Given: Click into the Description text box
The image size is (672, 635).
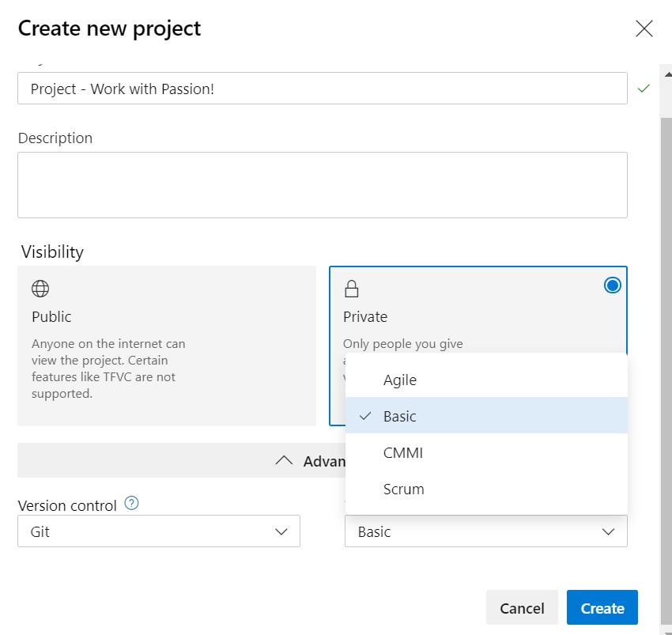Looking at the screenshot, I should point(322,185).
